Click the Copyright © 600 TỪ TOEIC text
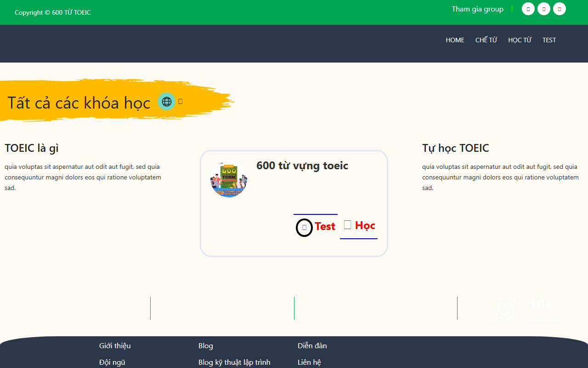588x368 pixels. coord(53,12)
